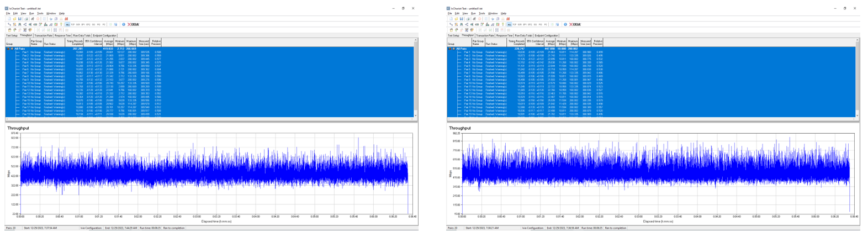Click the Save icon in left window
868x237 pixels.
coord(19,19)
